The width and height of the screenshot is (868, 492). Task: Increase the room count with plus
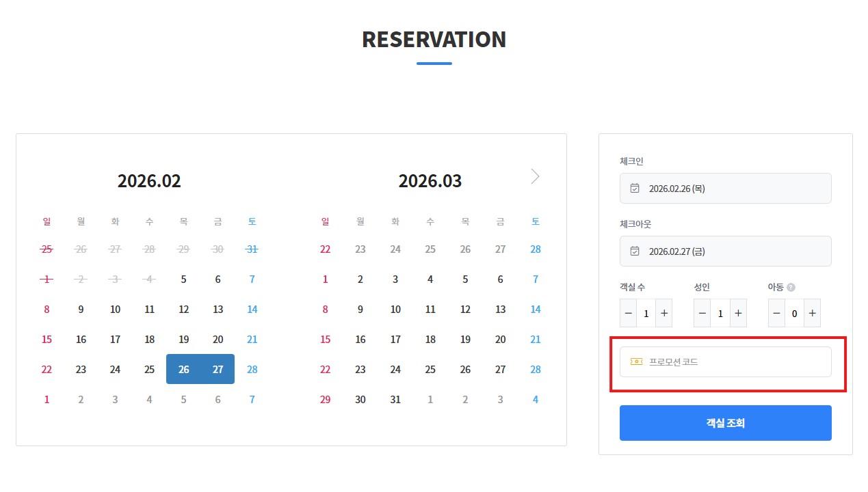[x=663, y=313]
